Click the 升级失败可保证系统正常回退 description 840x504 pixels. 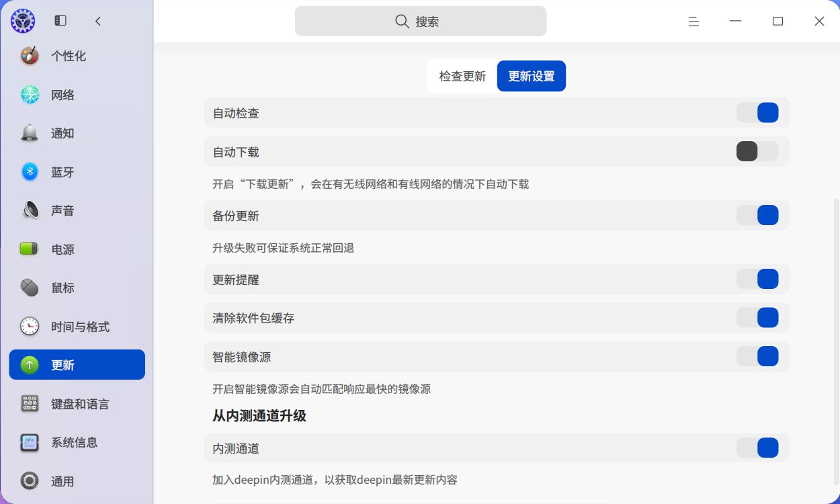283,248
